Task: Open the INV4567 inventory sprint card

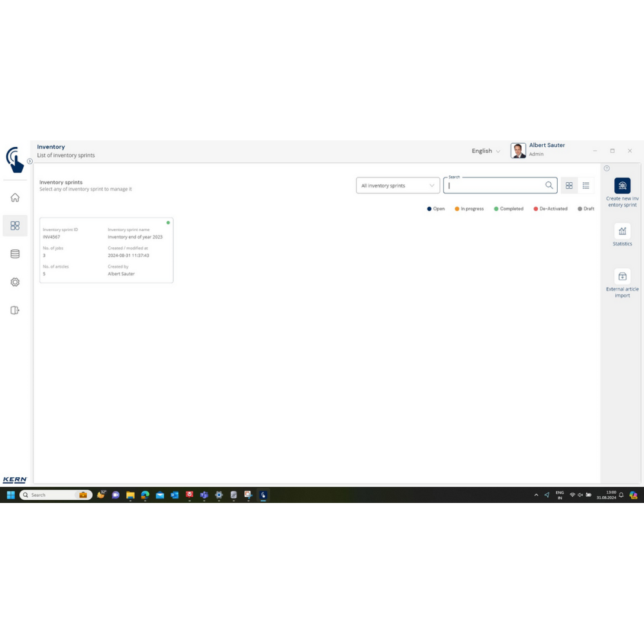Action: point(106,250)
